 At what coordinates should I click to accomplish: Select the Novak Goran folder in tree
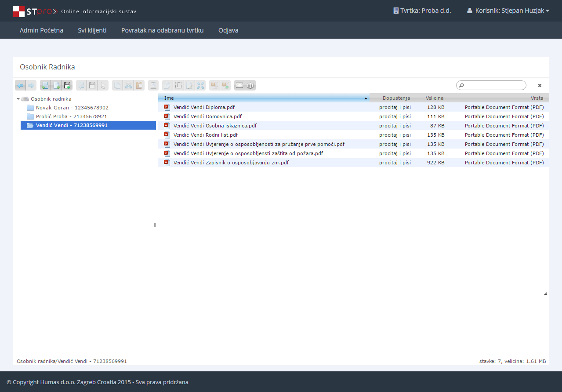click(x=72, y=108)
